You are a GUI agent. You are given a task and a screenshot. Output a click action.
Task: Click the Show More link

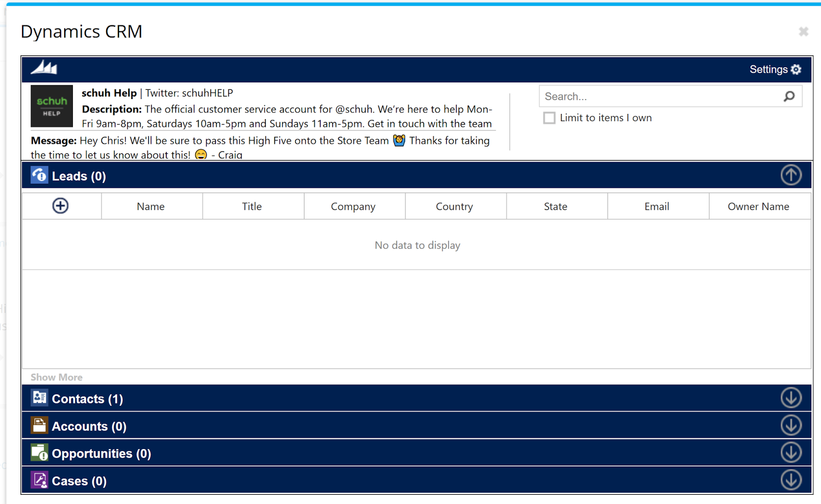click(56, 377)
